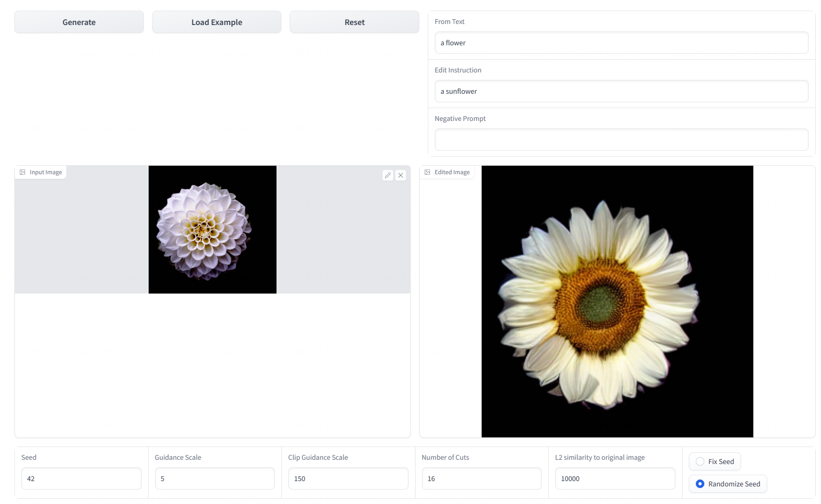Click the image icon beside Edited Image label
The image size is (821, 504).
pos(427,172)
